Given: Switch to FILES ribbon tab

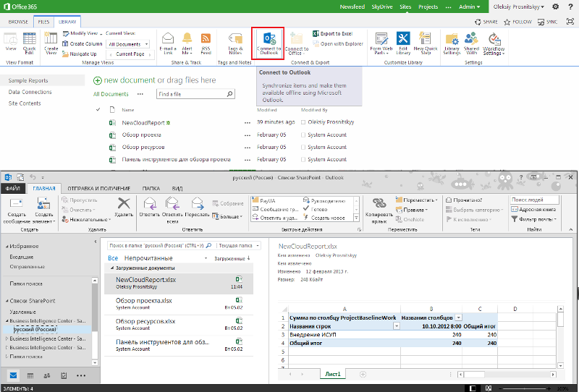Looking at the screenshot, I should click(43, 22).
